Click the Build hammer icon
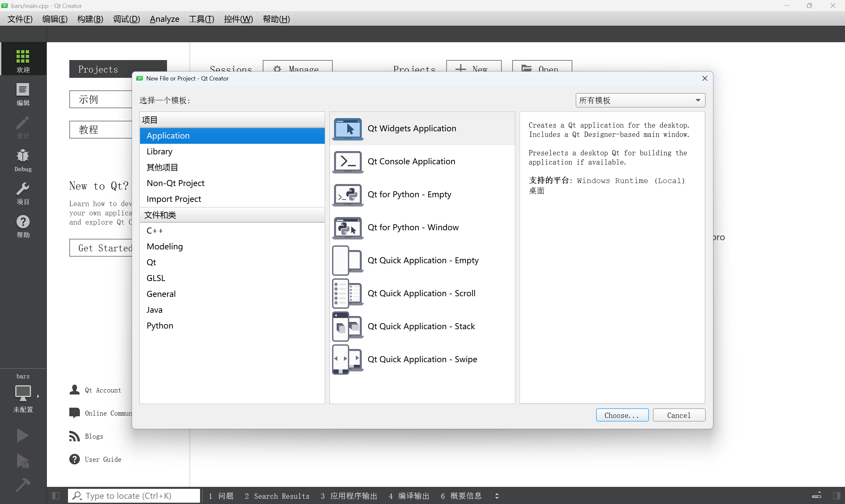This screenshot has width=845, height=504. (22, 485)
